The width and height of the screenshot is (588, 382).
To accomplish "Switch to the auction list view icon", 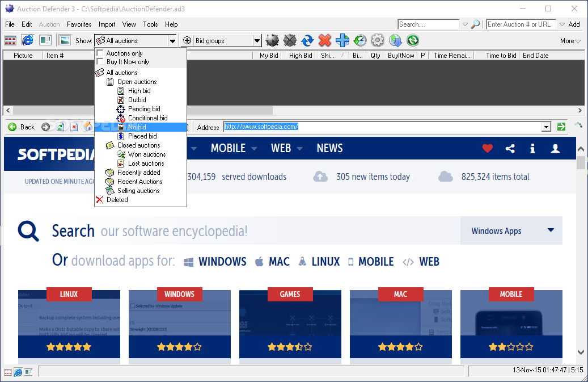I will point(10,40).
